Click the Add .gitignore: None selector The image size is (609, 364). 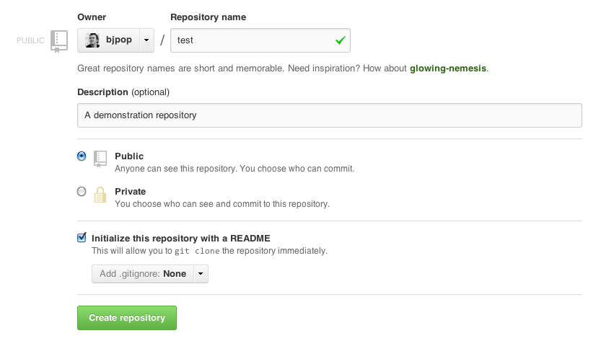pos(143,274)
